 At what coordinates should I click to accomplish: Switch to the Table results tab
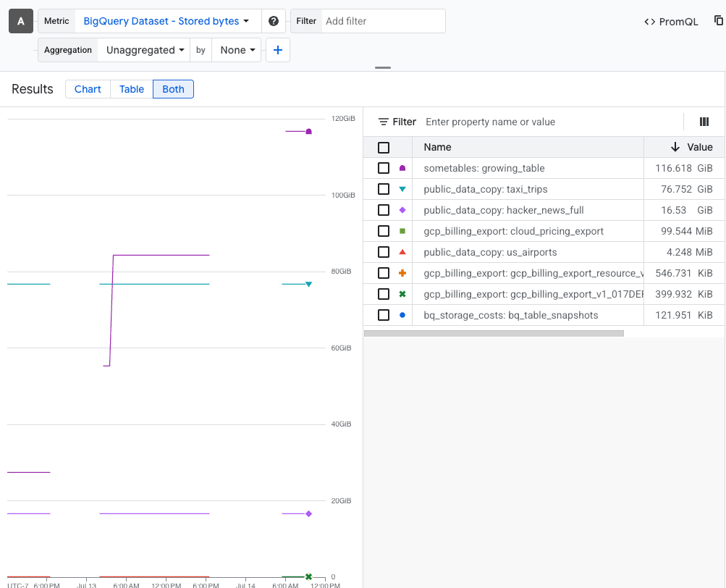tap(131, 88)
